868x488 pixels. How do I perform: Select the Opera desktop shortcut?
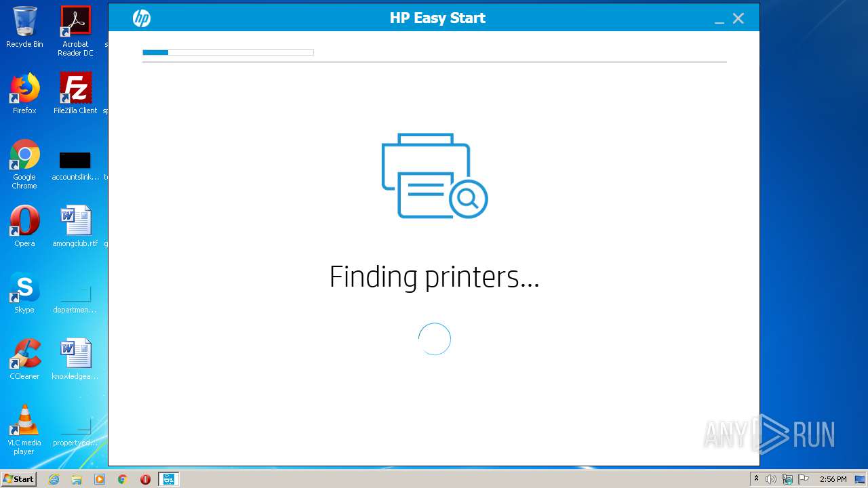pyautogui.click(x=24, y=226)
